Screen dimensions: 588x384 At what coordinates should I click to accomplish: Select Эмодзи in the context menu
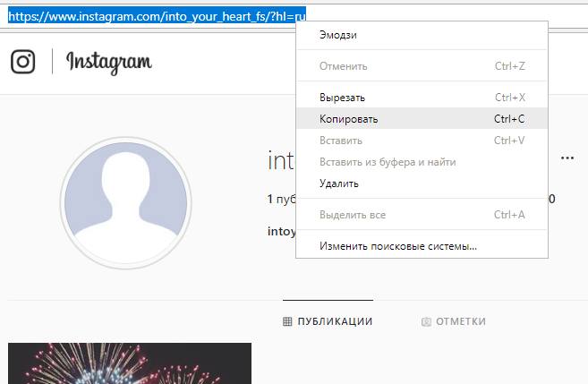(x=422, y=35)
